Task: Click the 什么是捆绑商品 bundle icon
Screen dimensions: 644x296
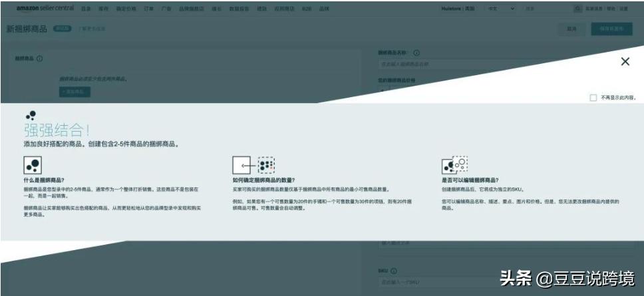Action: tap(32, 166)
